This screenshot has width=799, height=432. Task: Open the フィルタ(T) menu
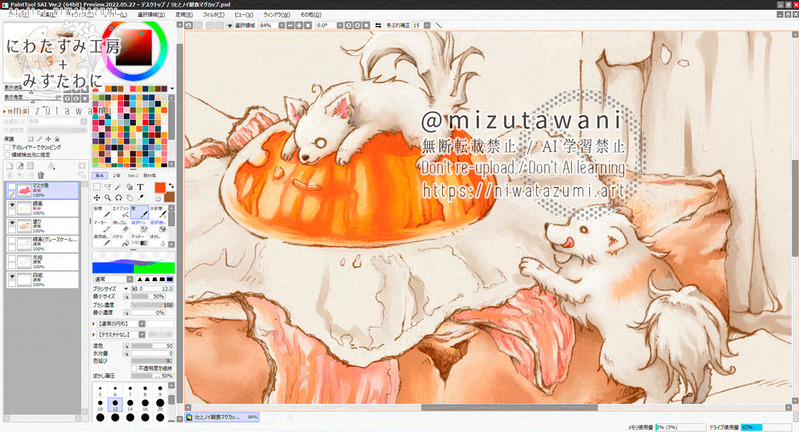click(x=214, y=15)
